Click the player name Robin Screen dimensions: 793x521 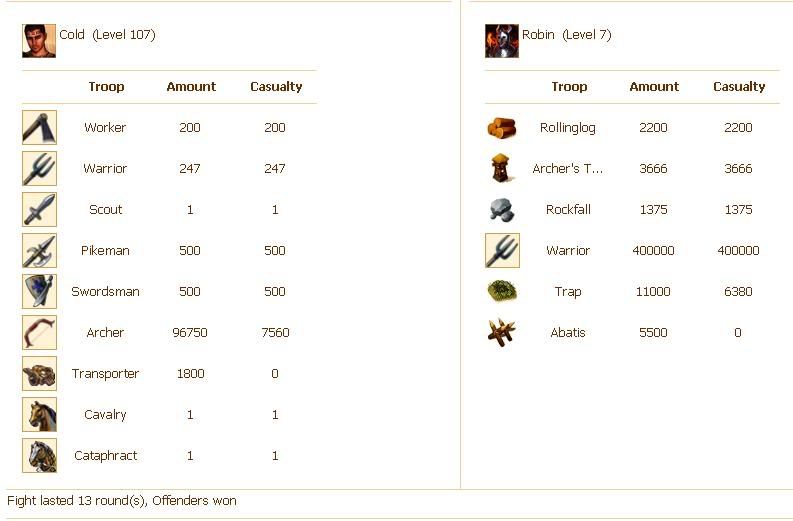click(538, 35)
